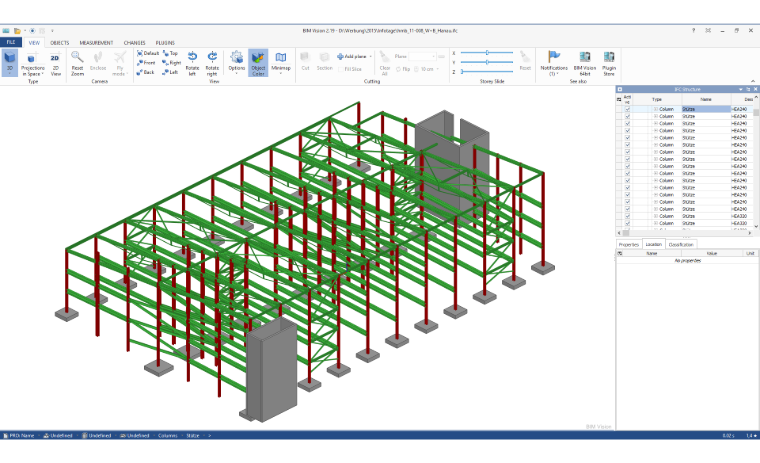Open the FILE menu
This screenshot has height=463, width=760.
[x=11, y=43]
